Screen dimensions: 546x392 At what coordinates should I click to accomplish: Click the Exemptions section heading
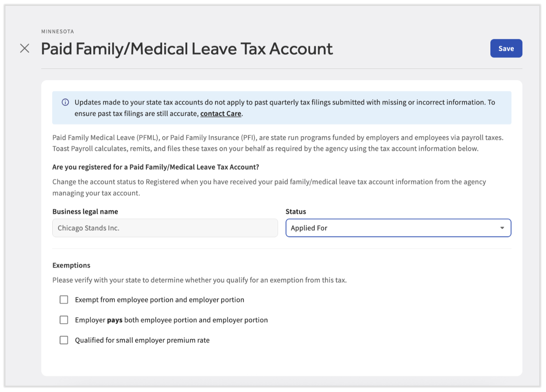(x=71, y=265)
